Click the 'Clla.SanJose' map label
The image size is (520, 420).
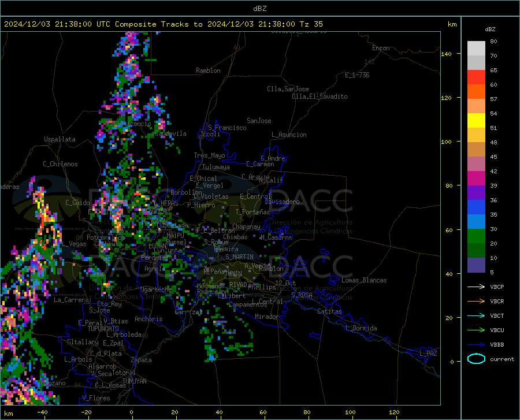click(x=288, y=89)
